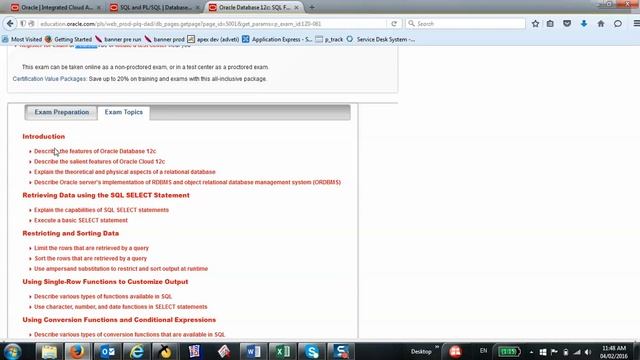
Task: Open the Windows Start menu
Action: (12, 351)
